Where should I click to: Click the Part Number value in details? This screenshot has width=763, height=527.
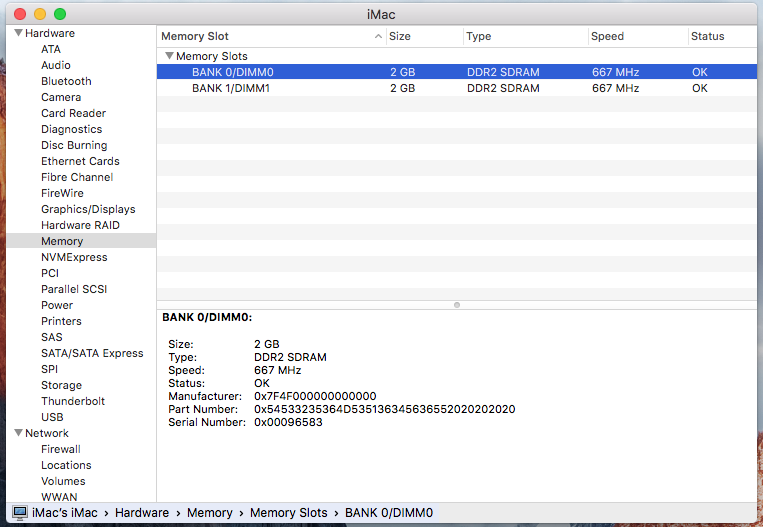384,409
